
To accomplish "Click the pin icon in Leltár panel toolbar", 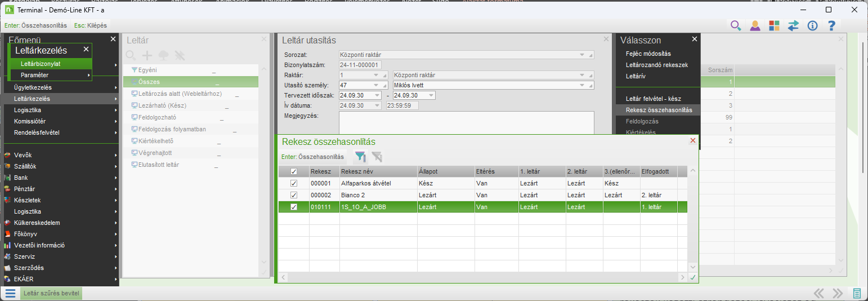I will click(180, 55).
